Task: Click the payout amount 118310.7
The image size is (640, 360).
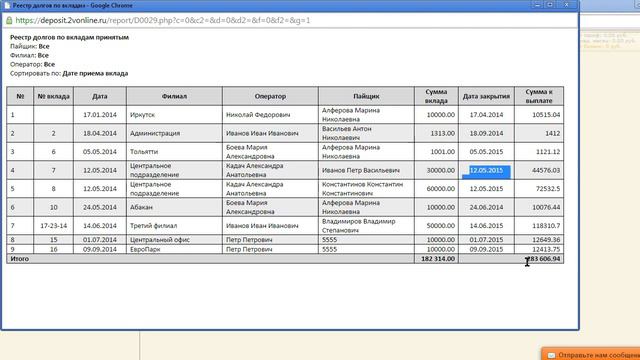Action: coord(546,226)
